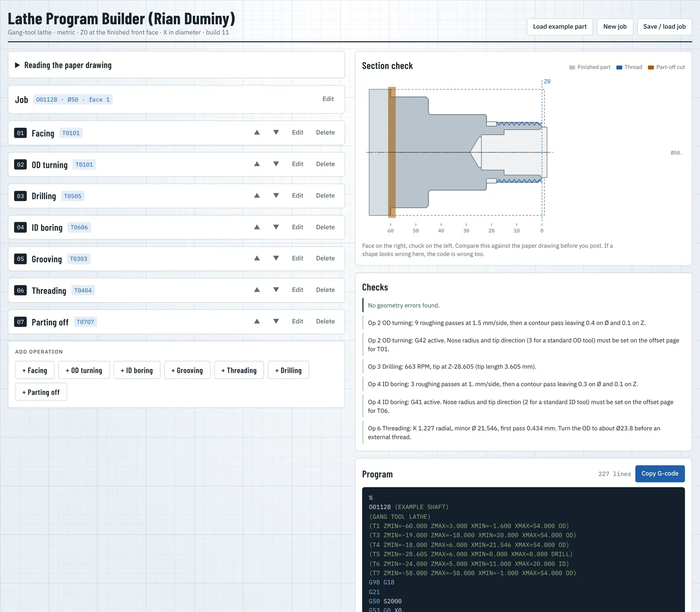Edit the Facing operation
The image size is (700, 612).
(297, 132)
